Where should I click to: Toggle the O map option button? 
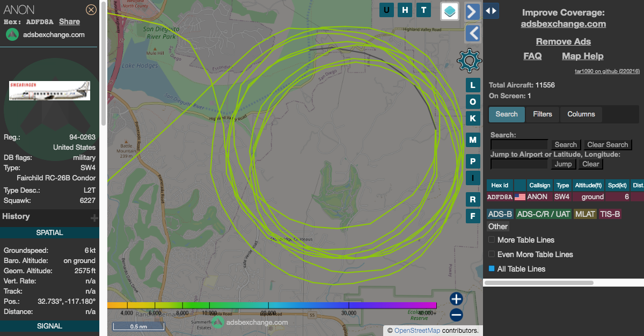point(472,101)
